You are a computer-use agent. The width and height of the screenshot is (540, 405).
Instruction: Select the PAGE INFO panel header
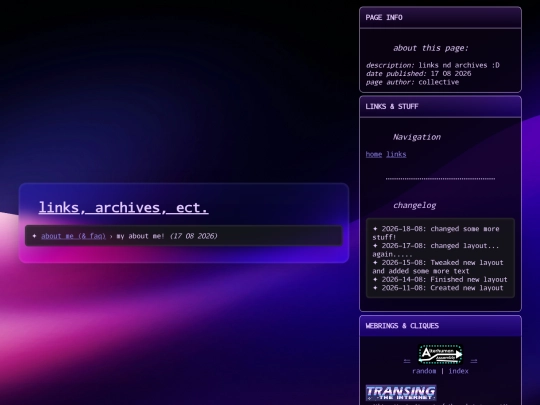[x=440, y=18]
